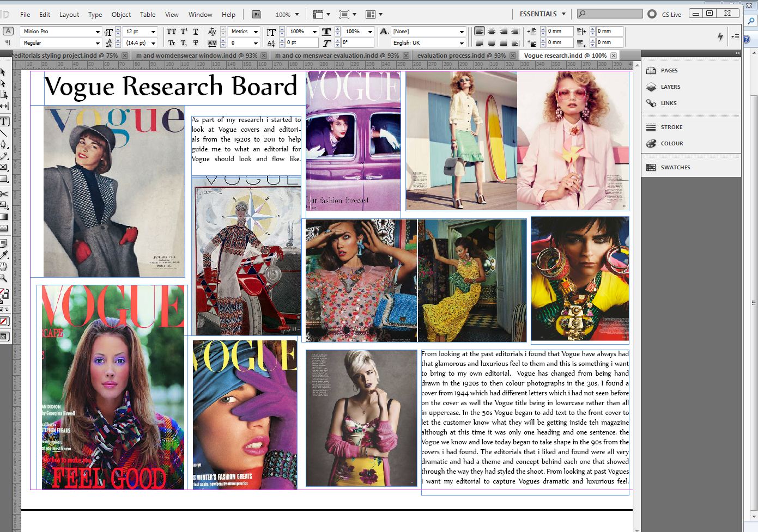Toggle Superscript formatting
758x532 pixels.
pos(184,32)
